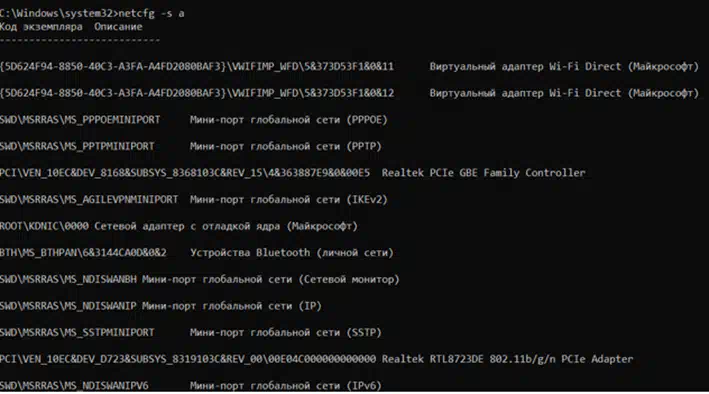The height and width of the screenshot is (394, 709).
Task: Select the Wi-Fi Direct adapter ID ending in 12
Action: click(197, 93)
